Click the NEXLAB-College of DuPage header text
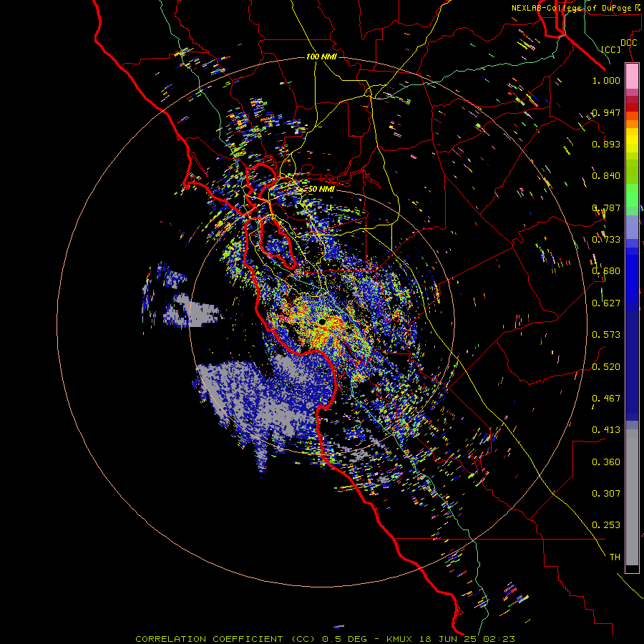 click(576, 8)
